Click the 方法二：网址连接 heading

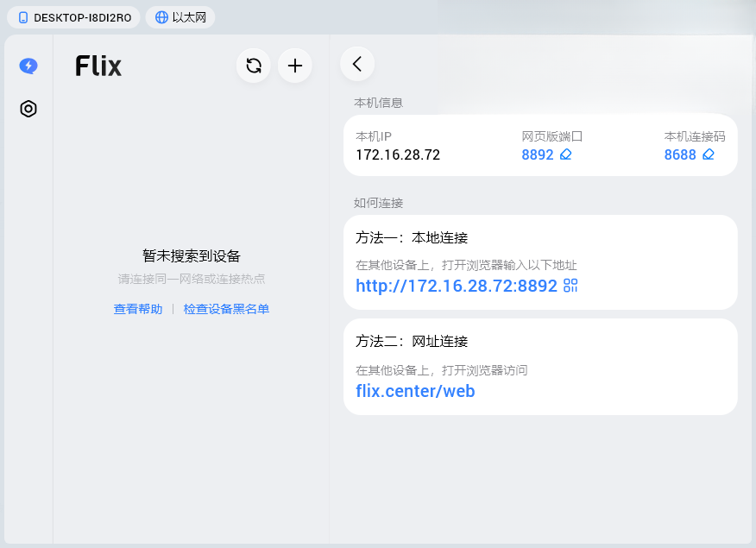(412, 341)
